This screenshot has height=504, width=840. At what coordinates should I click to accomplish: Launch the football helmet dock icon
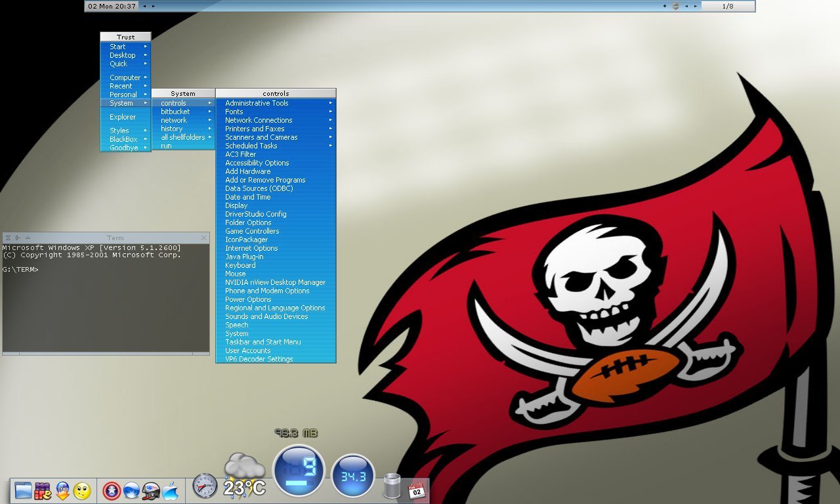point(151,490)
